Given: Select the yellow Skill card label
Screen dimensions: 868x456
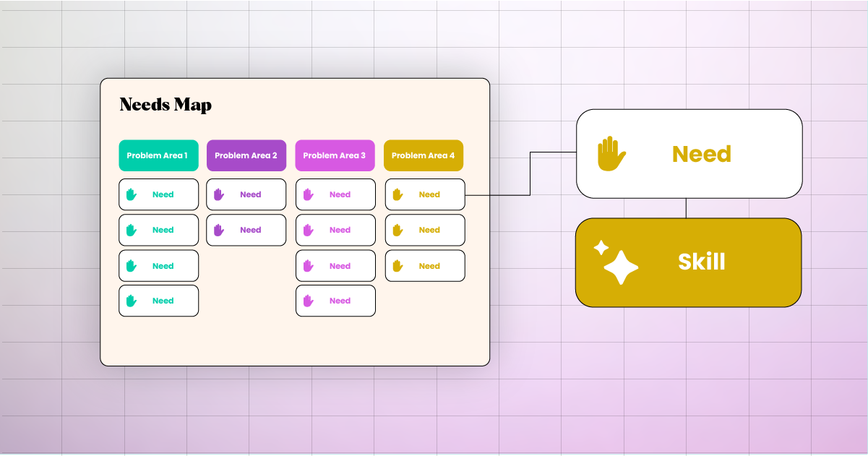Looking at the screenshot, I should pyautogui.click(x=701, y=262).
